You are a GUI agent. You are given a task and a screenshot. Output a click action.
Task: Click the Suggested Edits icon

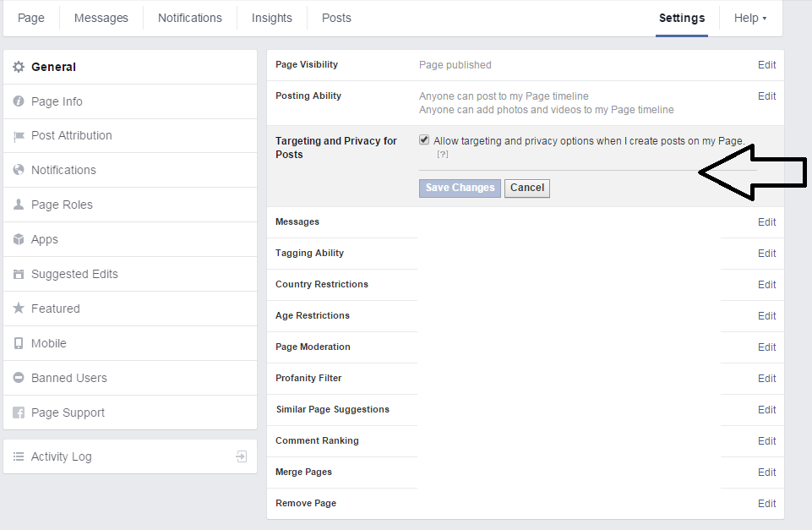click(x=19, y=274)
